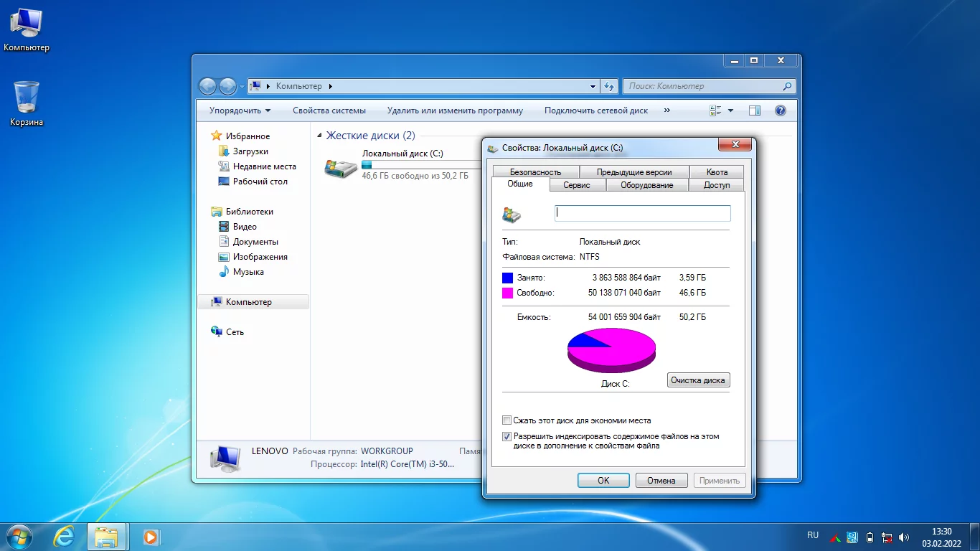980x551 pixels.
Task: Click the drive label text field
Action: 642,213
